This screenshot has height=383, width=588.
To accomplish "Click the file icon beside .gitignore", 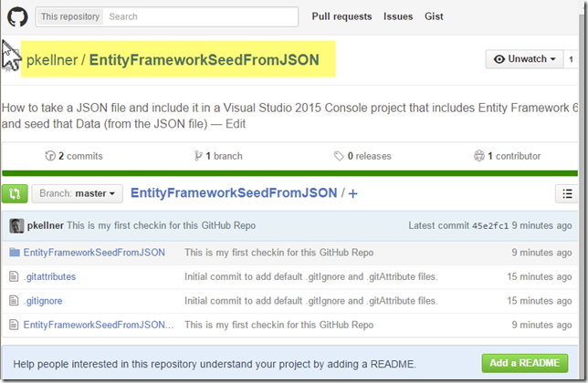I will (x=14, y=301).
